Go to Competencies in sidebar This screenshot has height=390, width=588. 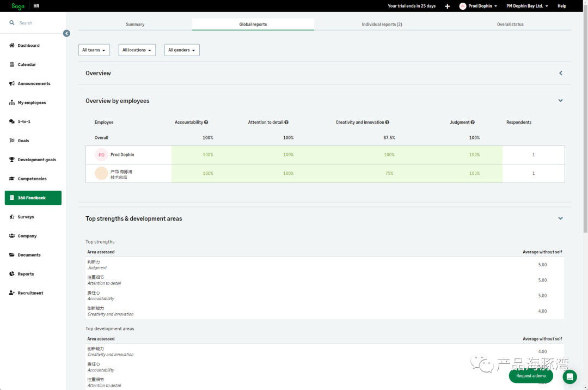pos(32,179)
